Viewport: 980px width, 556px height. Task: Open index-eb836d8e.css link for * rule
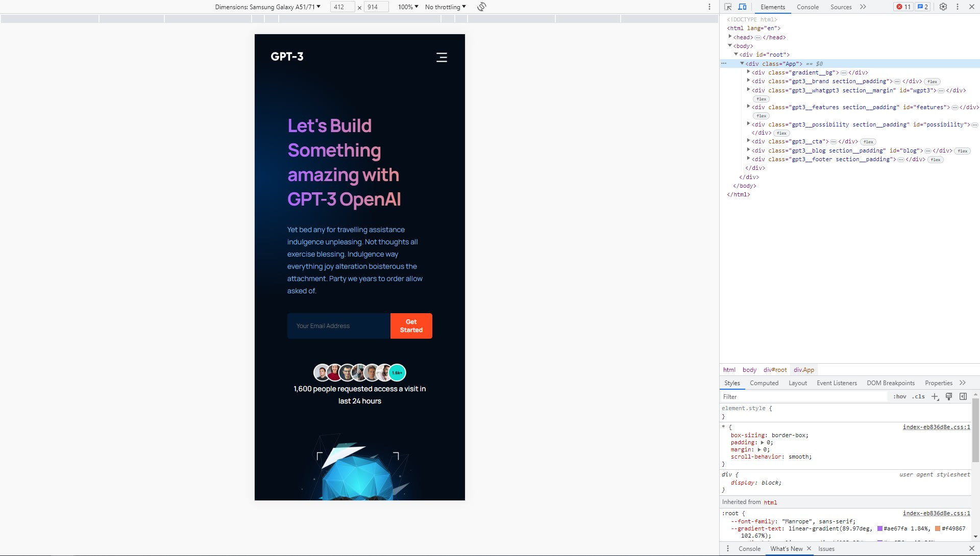pos(936,427)
